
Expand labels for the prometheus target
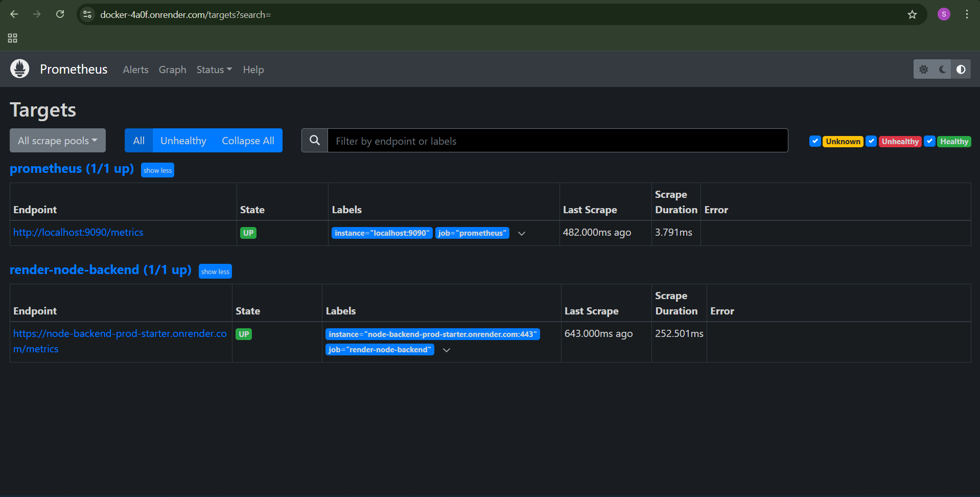tap(522, 233)
